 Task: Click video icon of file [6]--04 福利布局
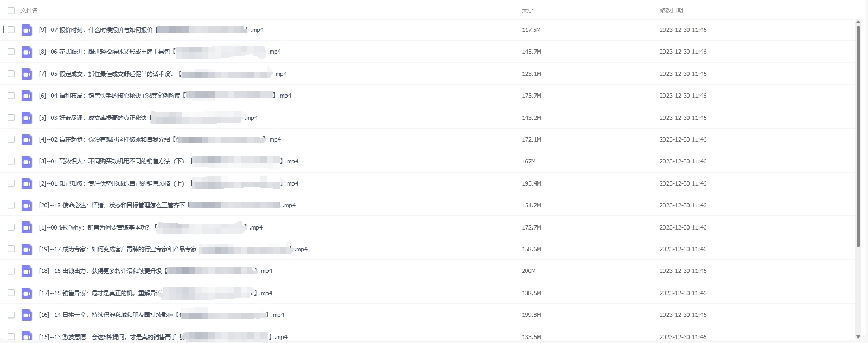coord(27,96)
